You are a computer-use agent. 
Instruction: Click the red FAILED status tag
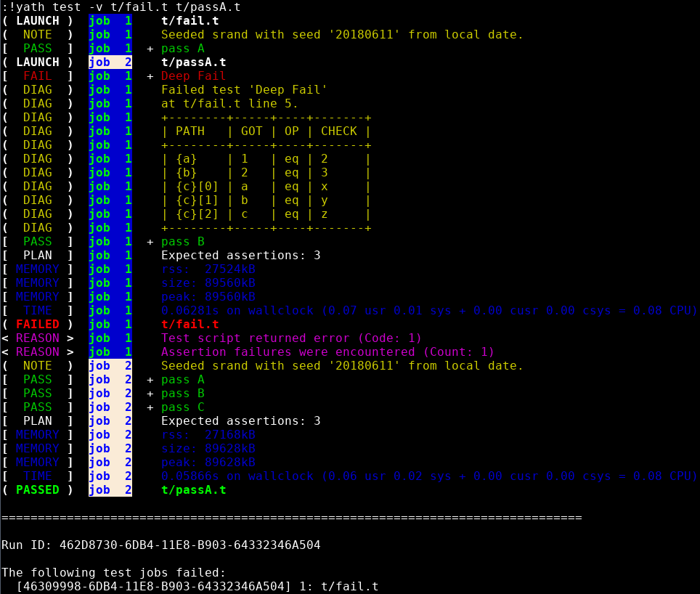[37, 325]
